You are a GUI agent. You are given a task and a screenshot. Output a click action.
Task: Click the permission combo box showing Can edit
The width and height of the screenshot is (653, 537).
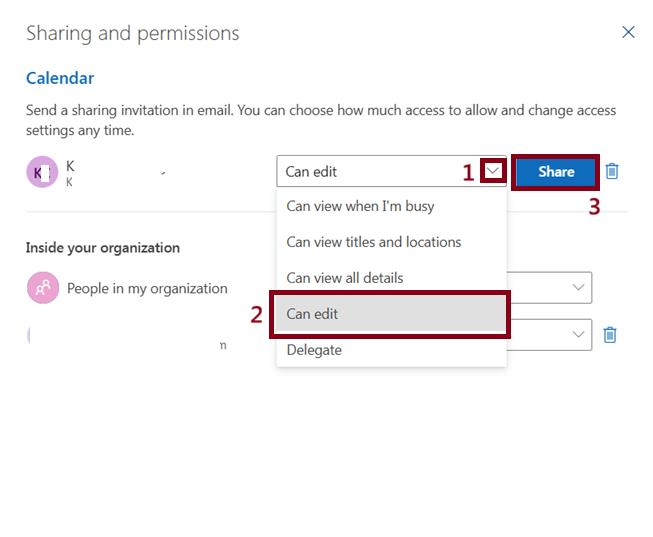(x=391, y=171)
